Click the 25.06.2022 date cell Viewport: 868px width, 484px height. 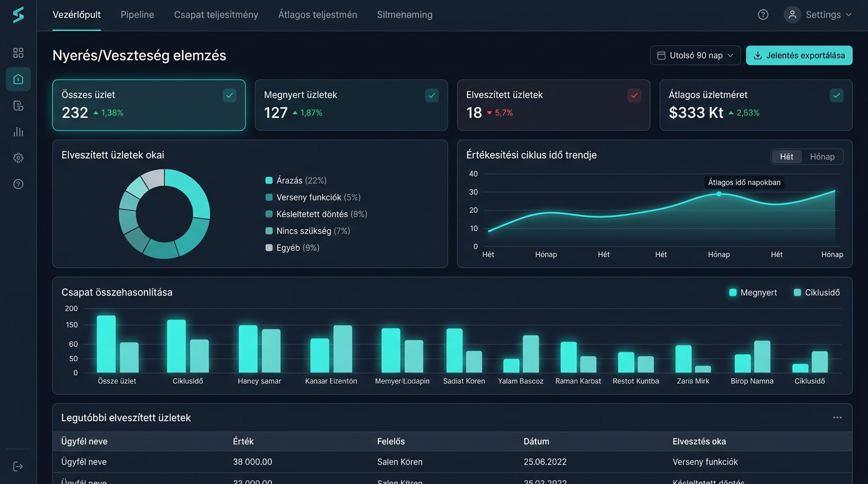[x=545, y=462]
